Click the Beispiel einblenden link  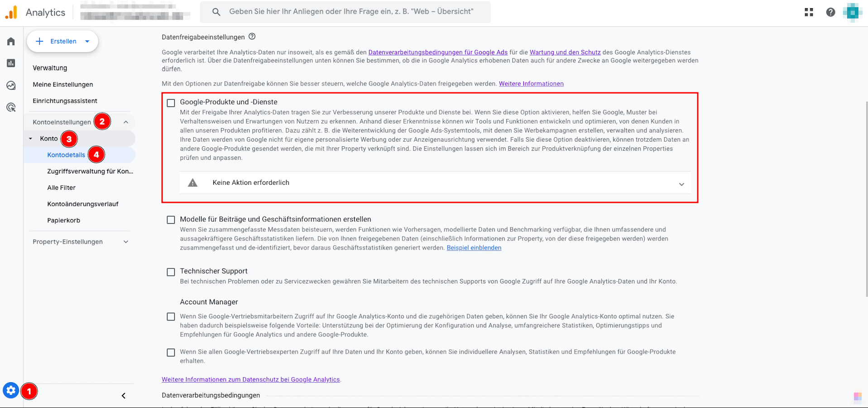point(474,248)
